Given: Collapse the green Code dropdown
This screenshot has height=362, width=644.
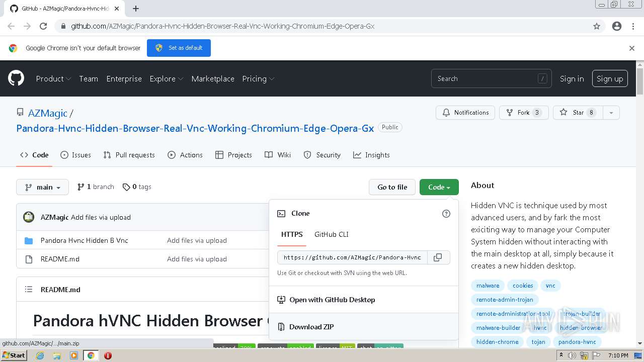Looking at the screenshot, I should (439, 187).
